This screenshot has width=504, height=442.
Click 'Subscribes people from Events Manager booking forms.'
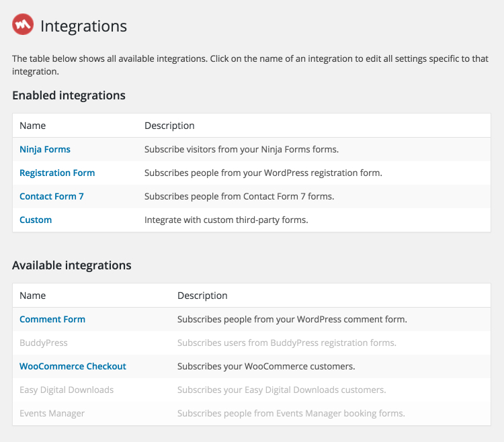[x=291, y=413]
